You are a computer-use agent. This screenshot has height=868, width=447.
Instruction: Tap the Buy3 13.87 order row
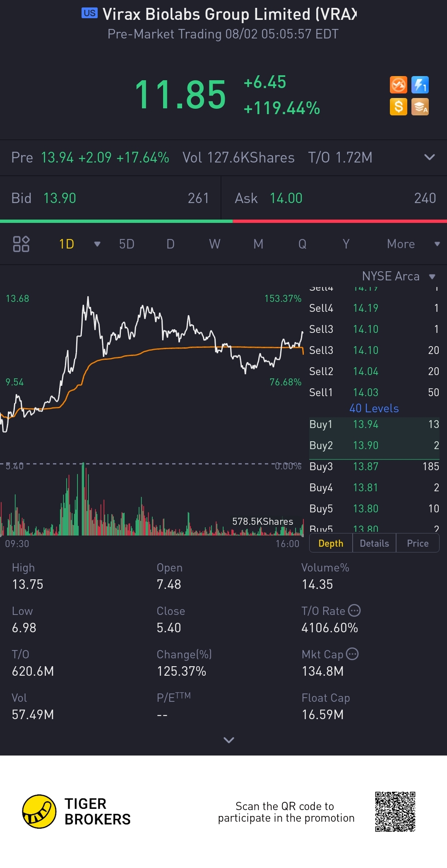click(374, 466)
